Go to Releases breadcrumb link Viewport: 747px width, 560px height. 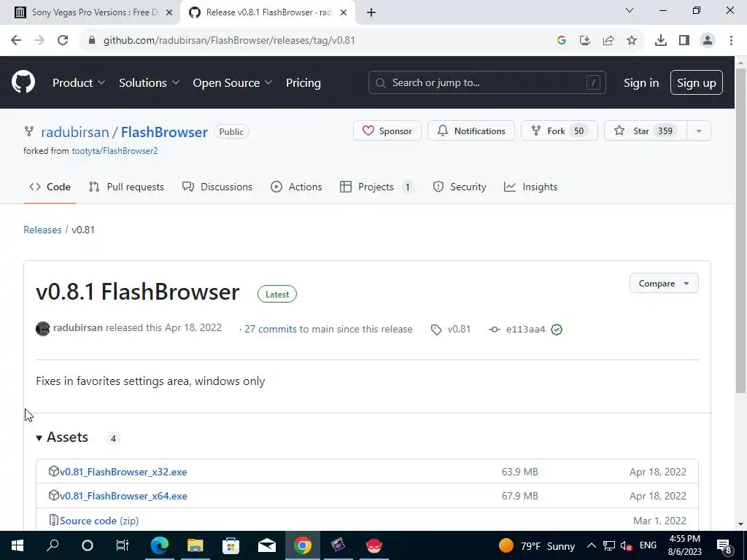[42, 230]
